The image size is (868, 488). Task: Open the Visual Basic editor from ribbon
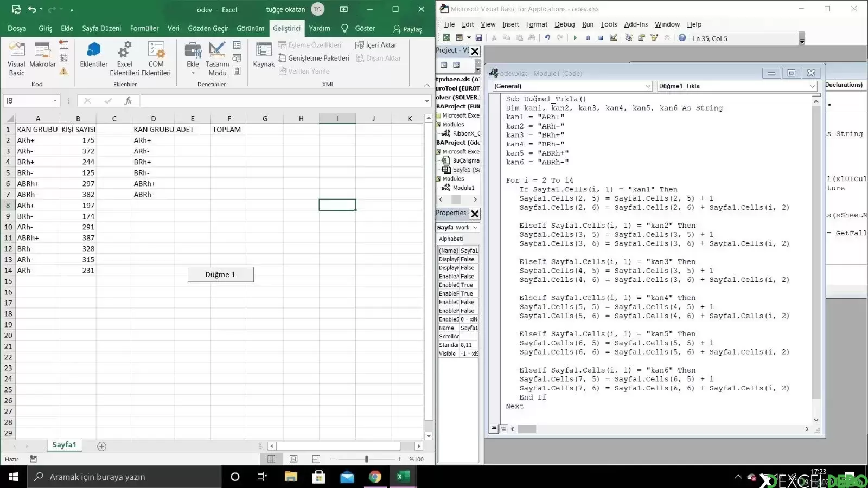pos(16,59)
